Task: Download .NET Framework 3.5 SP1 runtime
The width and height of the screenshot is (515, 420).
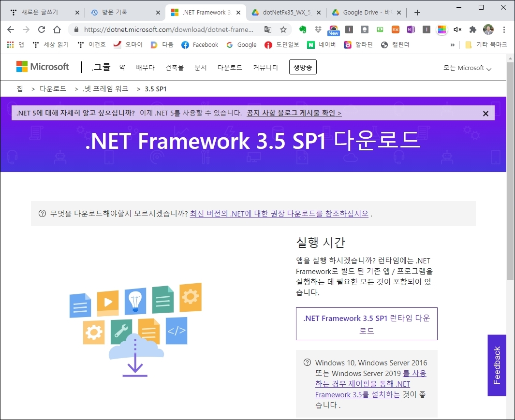Action: pos(367,324)
